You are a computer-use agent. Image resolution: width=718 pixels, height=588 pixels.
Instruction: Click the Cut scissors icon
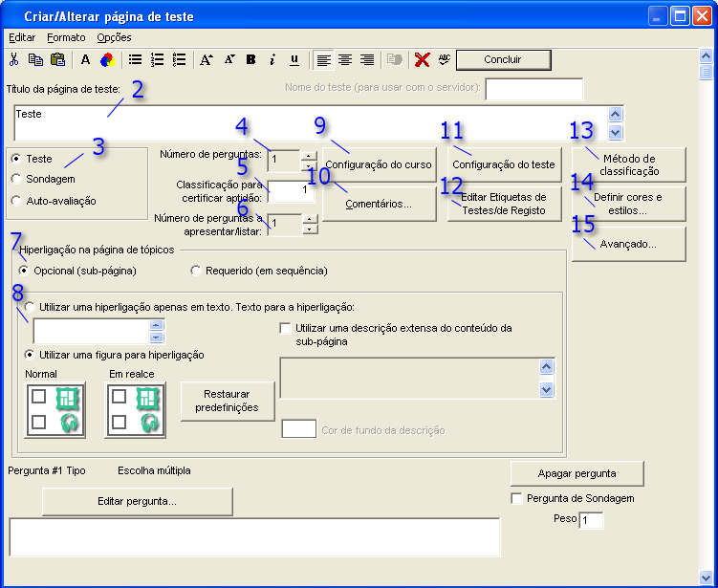tap(13, 59)
